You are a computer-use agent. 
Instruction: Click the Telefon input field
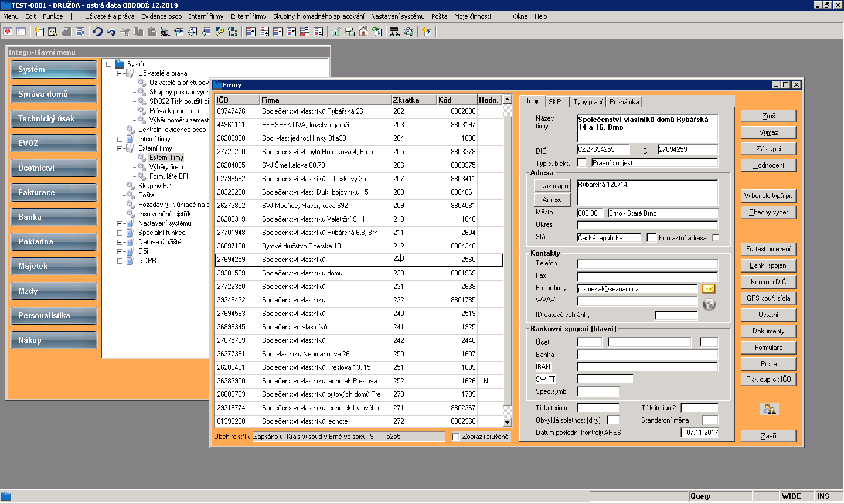click(647, 264)
